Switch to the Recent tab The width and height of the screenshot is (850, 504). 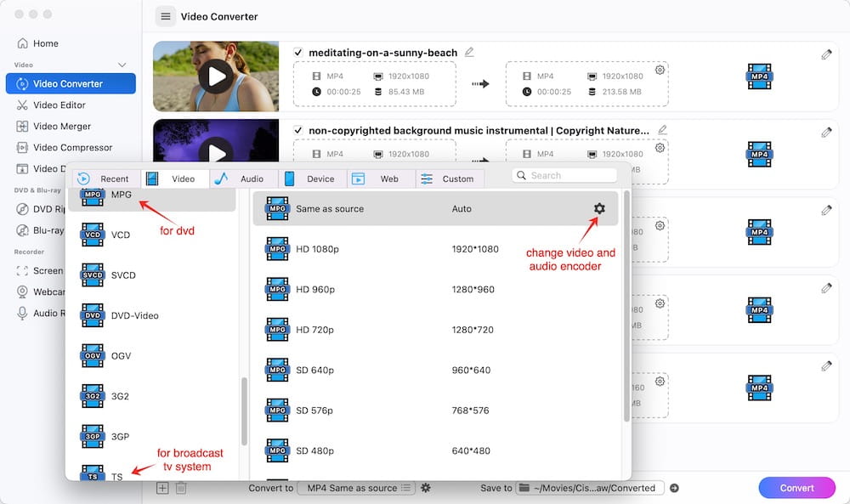[x=106, y=178]
